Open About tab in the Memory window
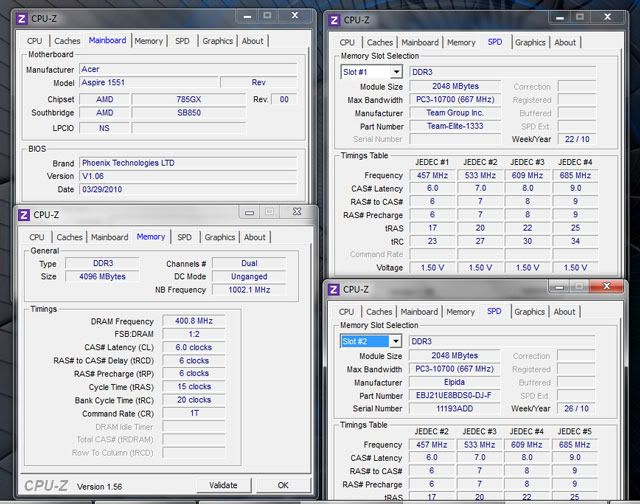This screenshot has width=640, height=504. click(x=254, y=237)
